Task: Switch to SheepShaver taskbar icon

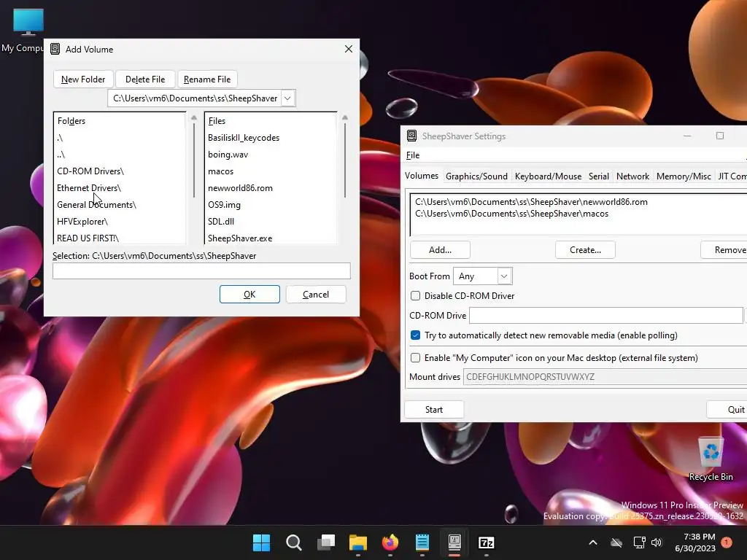Action: click(x=454, y=542)
